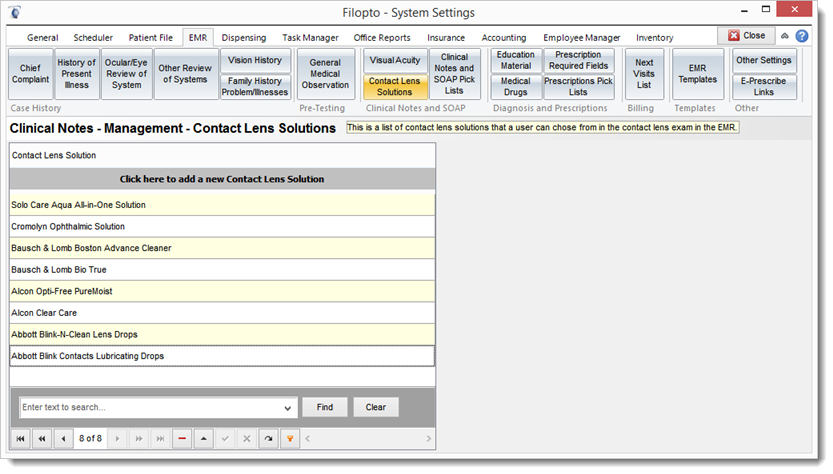Click into the search text field
Screen dimensions: 833x474
coord(151,408)
